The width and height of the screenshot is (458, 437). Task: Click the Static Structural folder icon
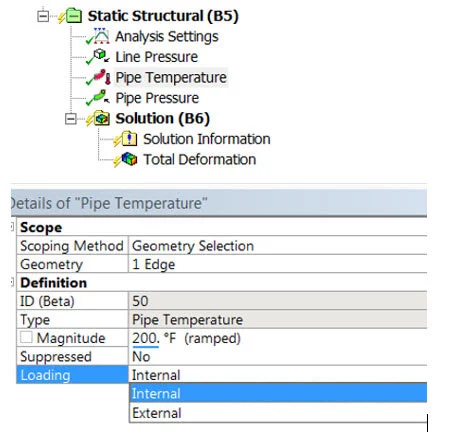click(x=74, y=16)
